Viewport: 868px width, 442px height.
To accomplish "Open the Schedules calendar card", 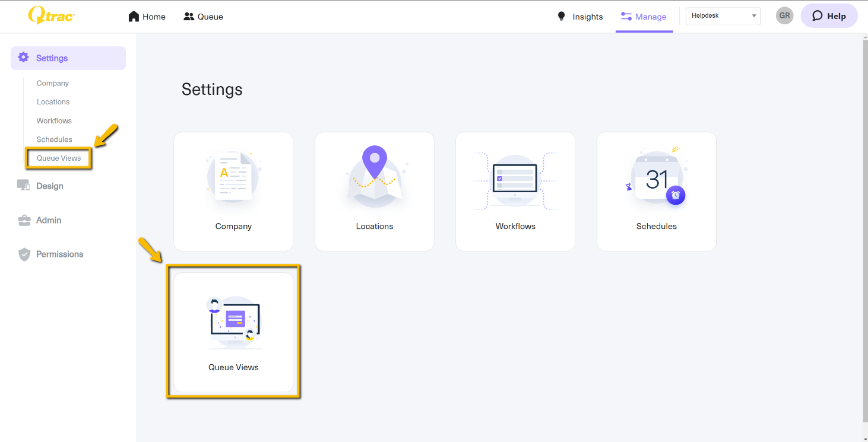I will click(x=656, y=191).
